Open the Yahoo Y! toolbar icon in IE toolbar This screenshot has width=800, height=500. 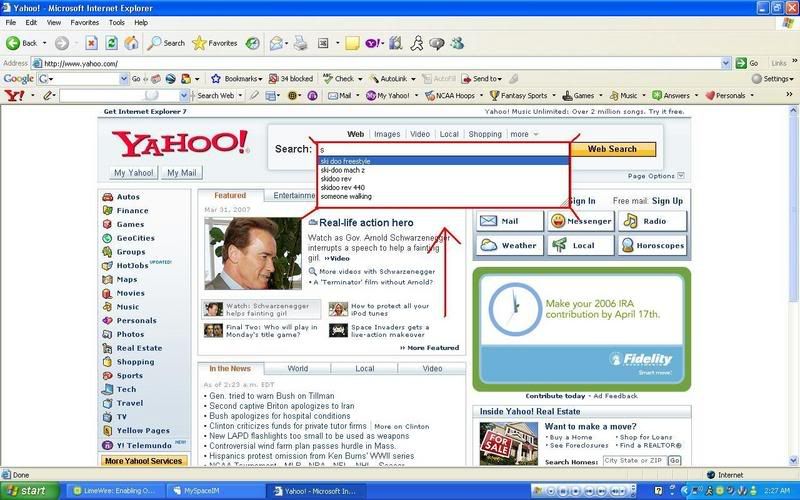372,43
